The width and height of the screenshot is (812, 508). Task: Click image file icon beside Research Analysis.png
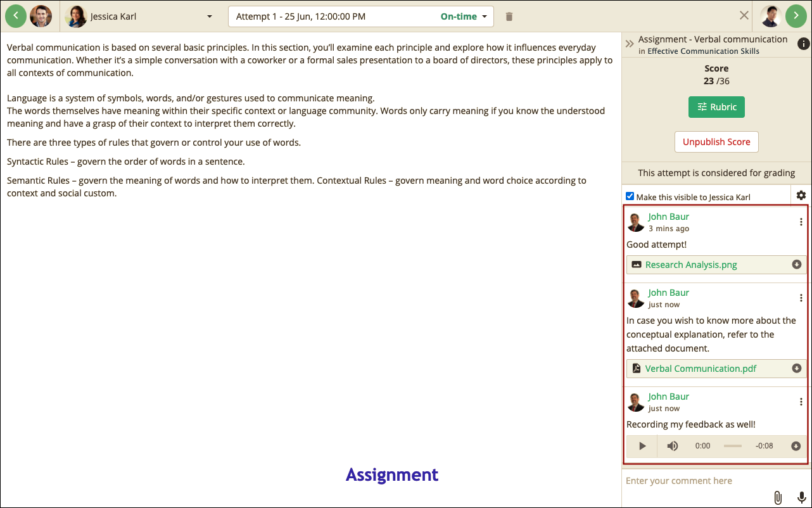tap(637, 265)
